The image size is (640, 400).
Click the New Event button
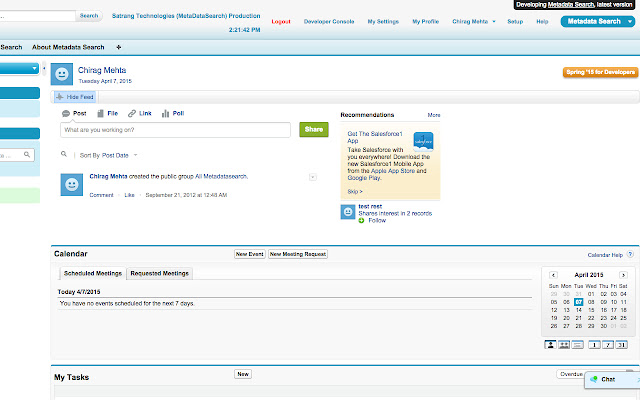coord(250,254)
